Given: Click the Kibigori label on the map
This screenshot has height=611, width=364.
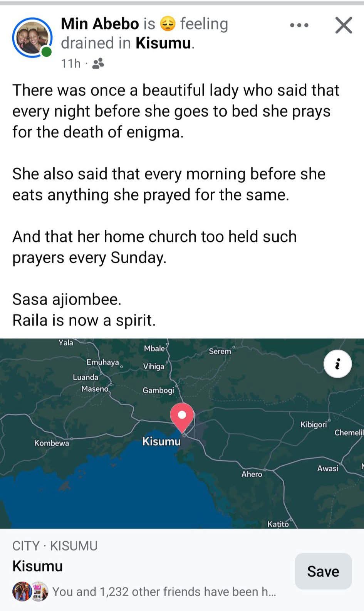Looking at the screenshot, I should point(314,424).
